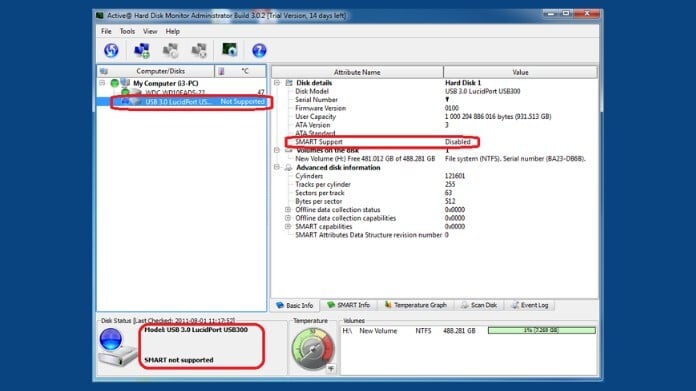Open the View menu
696x391 pixels.
tap(150, 32)
